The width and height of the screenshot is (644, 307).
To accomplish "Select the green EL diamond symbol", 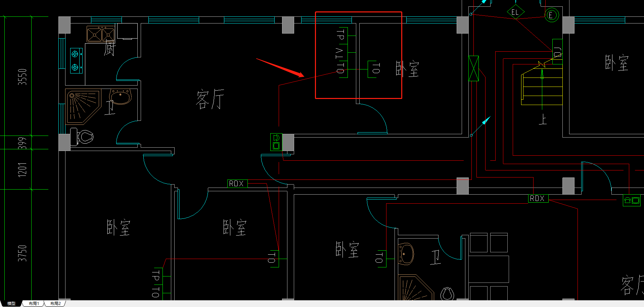I will (515, 12).
